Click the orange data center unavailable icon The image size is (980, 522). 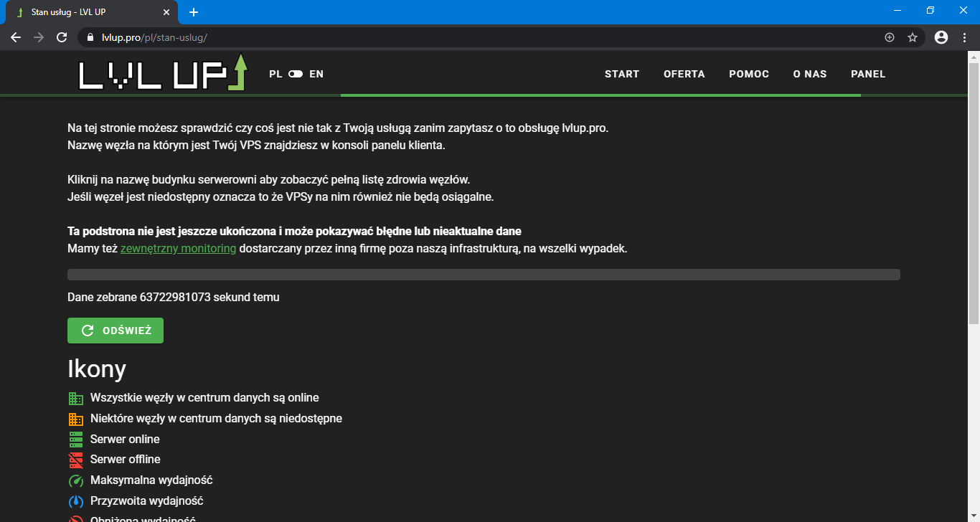click(x=76, y=419)
